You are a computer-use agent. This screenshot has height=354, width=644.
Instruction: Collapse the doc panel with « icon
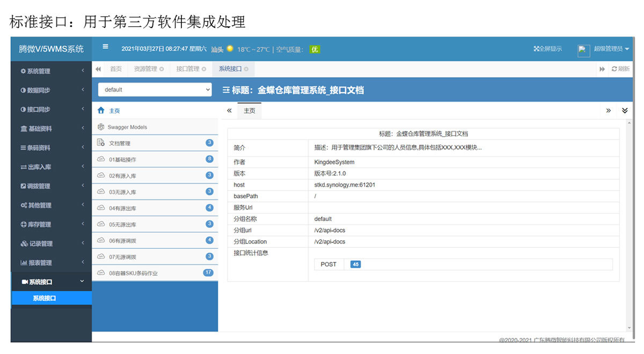pos(229,110)
